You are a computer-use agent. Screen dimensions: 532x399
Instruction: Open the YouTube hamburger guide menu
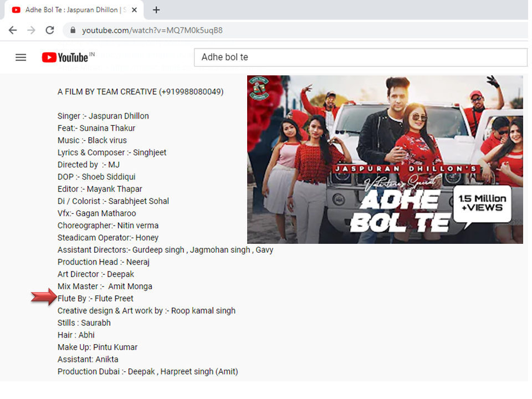coord(21,57)
